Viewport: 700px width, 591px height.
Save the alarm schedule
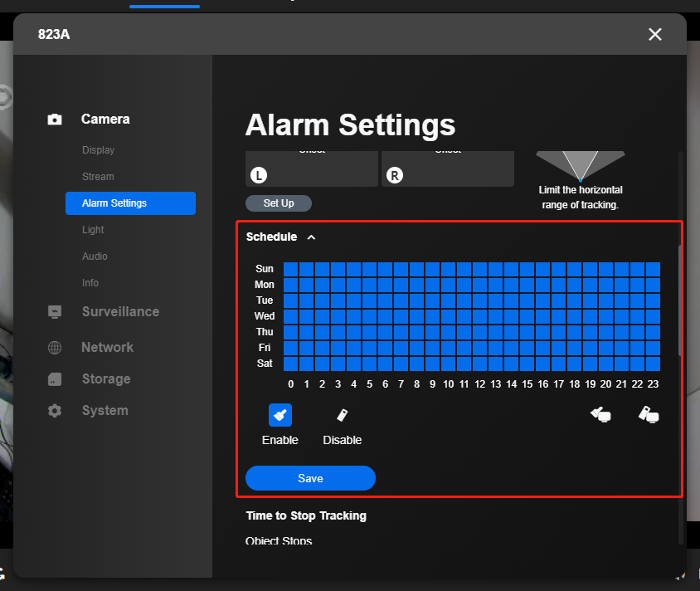click(310, 478)
